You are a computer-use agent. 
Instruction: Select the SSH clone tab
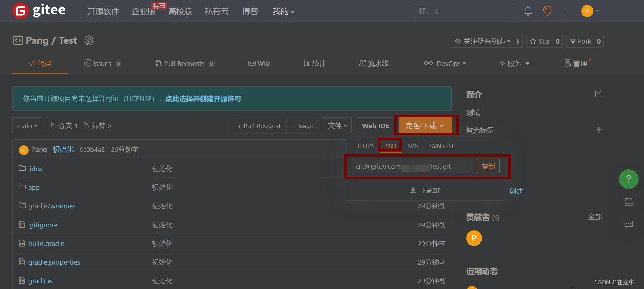click(x=391, y=146)
